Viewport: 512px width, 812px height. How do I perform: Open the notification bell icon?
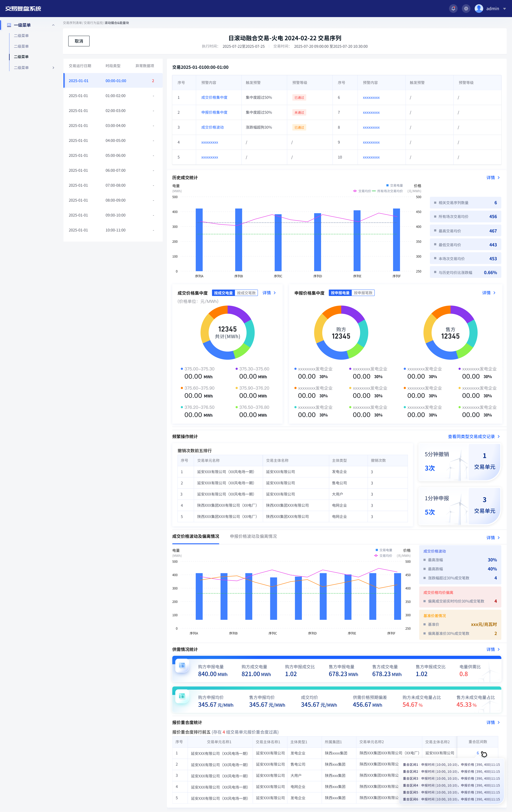click(453, 9)
